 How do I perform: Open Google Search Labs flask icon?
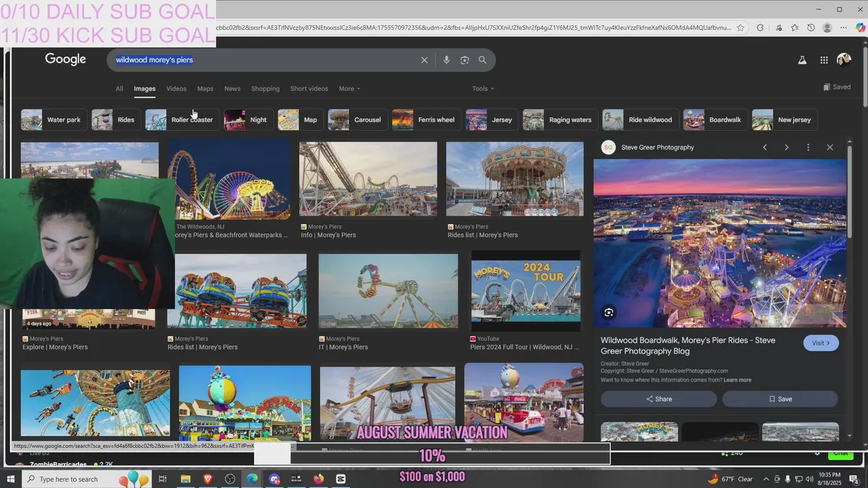pyautogui.click(x=802, y=60)
